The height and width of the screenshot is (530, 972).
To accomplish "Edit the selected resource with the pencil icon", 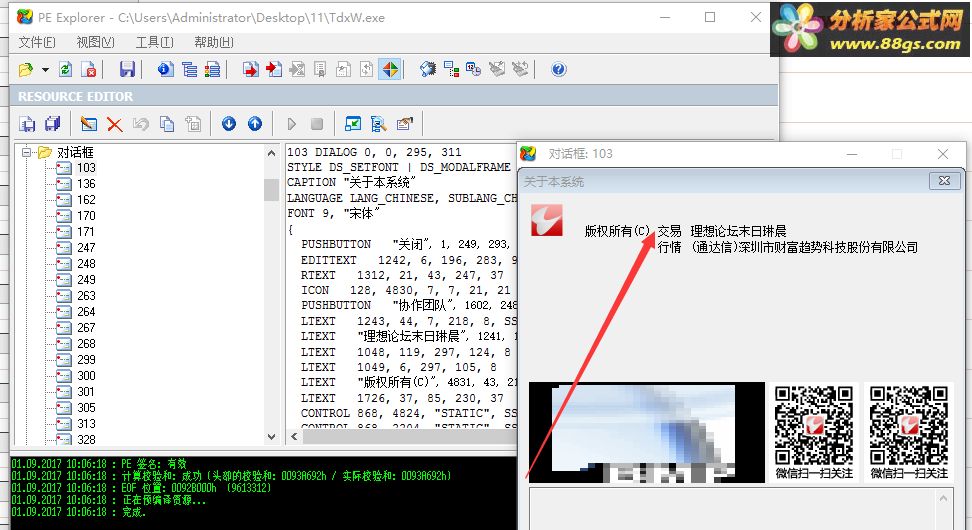I will click(89, 124).
